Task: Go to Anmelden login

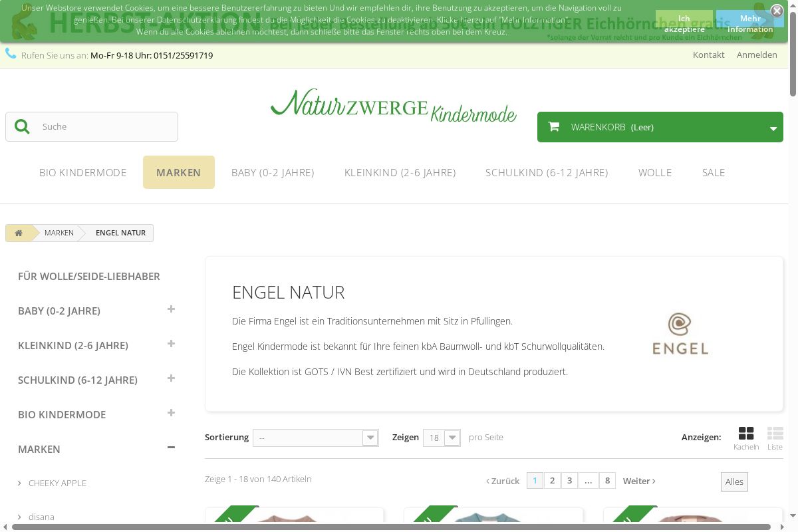Action: tap(757, 55)
